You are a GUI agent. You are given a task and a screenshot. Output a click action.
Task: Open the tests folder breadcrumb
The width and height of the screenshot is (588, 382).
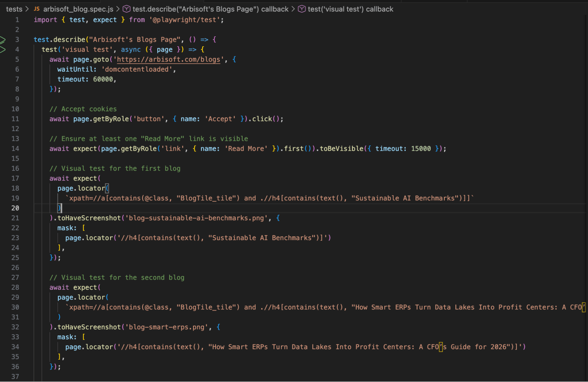point(14,9)
